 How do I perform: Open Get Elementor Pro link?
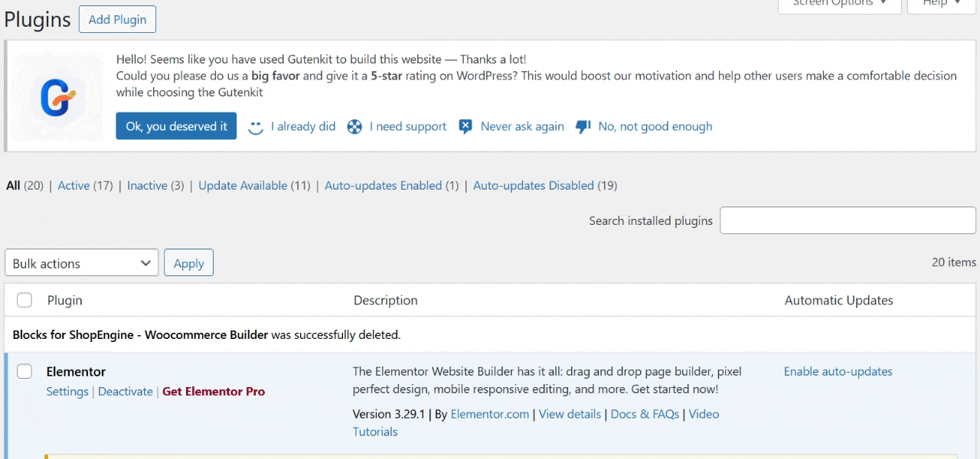pyautogui.click(x=214, y=391)
